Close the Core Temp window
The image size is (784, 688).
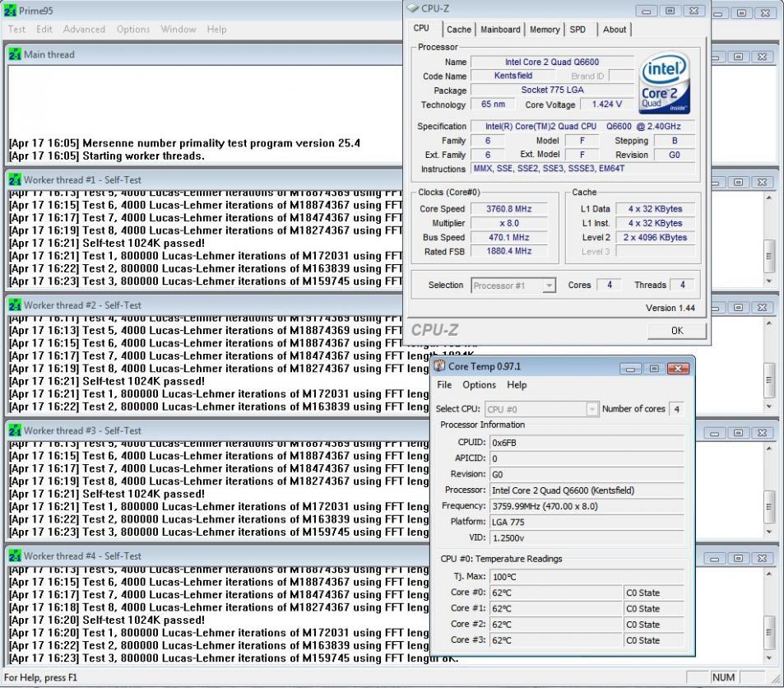[x=678, y=369]
